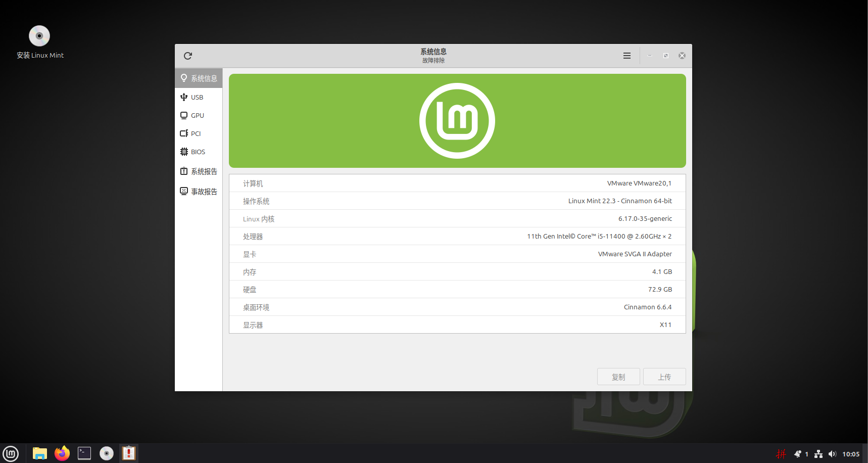Click the refresh icon in the header bar
The height and width of the screenshot is (463, 868).
(188, 56)
